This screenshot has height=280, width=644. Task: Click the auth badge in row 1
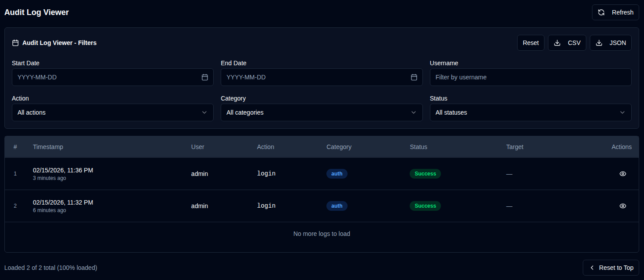337,174
